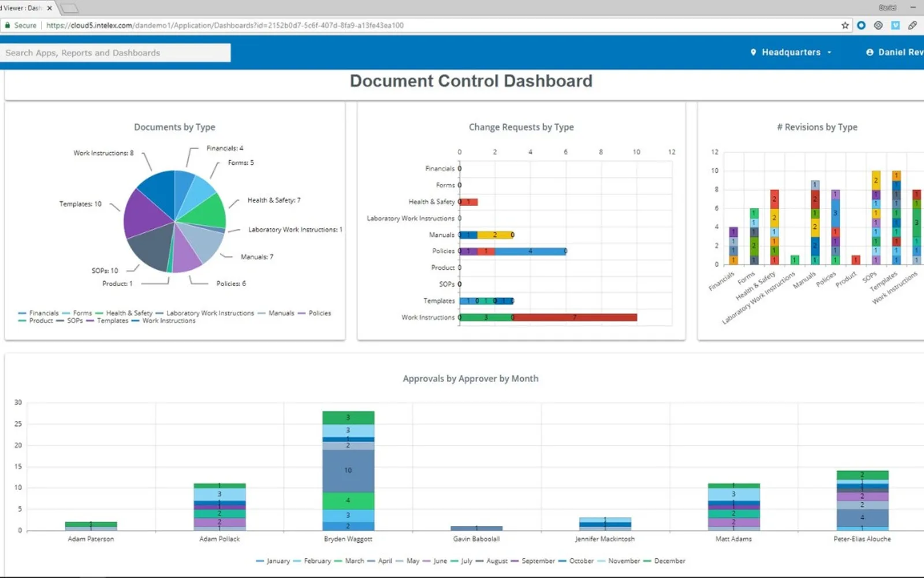
Task: Click the red Work Instructions bar segment
Action: click(x=575, y=317)
